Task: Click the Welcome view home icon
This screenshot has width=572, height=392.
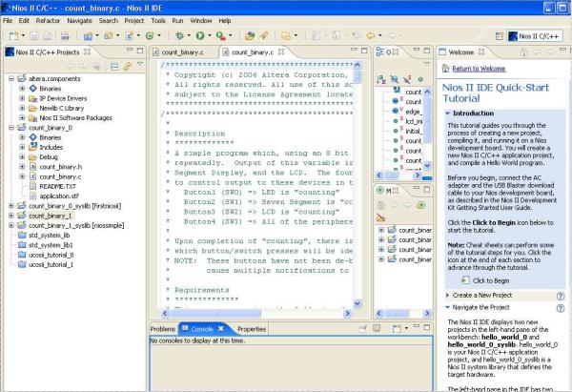Action: (523, 52)
